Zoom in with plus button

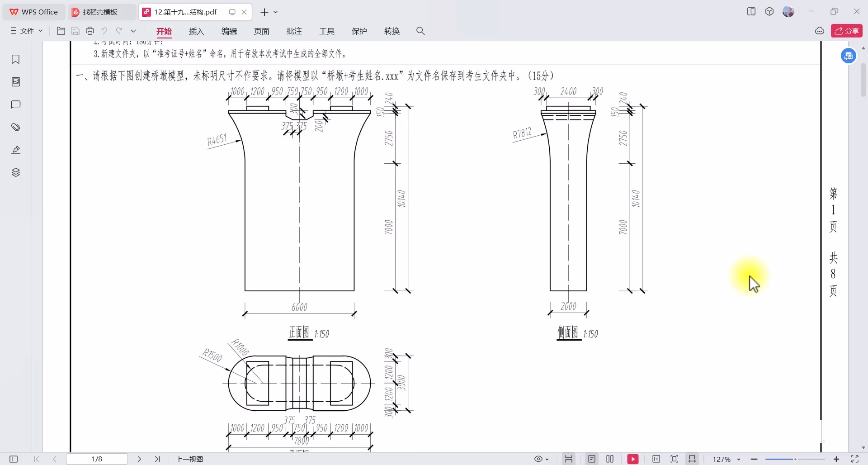[836, 459]
